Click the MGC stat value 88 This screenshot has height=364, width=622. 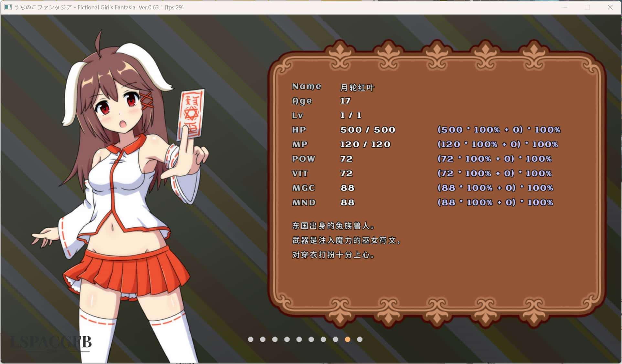coord(348,188)
